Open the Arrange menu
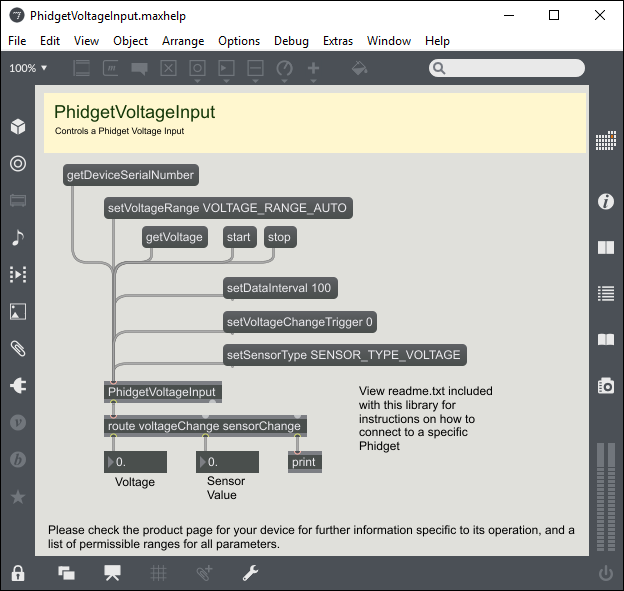This screenshot has height=591, width=624. (183, 41)
